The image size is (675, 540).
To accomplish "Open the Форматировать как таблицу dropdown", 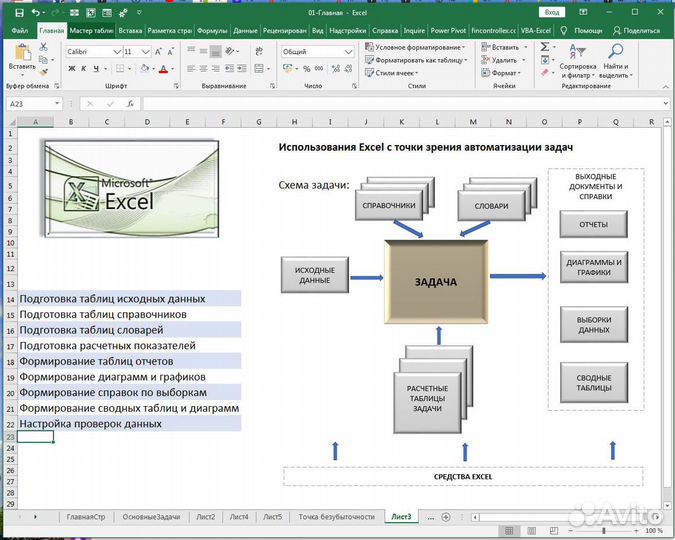I will point(416,60).
